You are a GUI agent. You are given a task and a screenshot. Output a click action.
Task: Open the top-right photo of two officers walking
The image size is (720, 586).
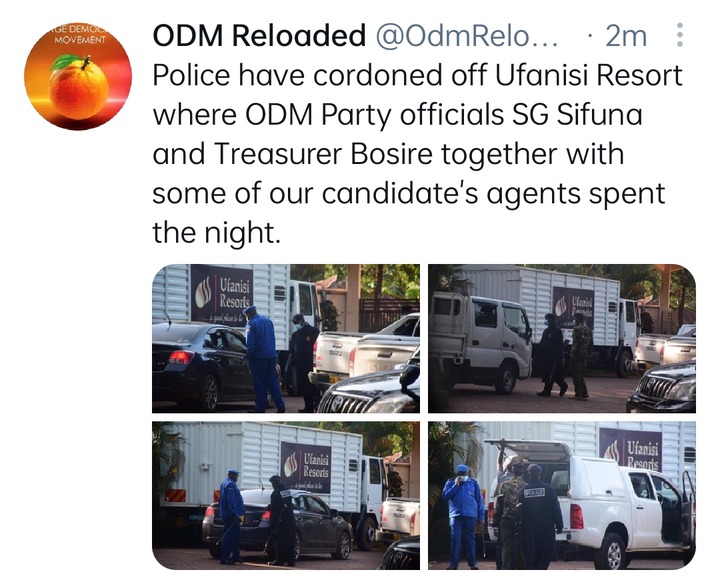[562, 338]
